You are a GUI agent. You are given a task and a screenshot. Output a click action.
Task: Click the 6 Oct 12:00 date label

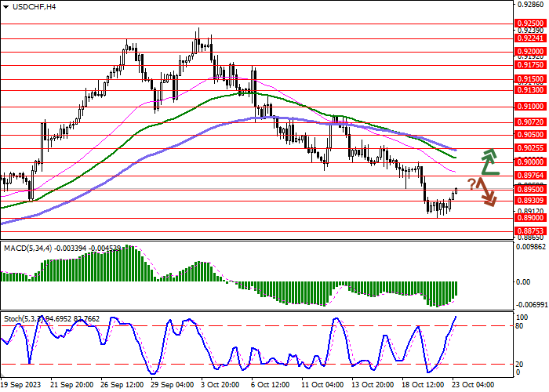[272, 385]
